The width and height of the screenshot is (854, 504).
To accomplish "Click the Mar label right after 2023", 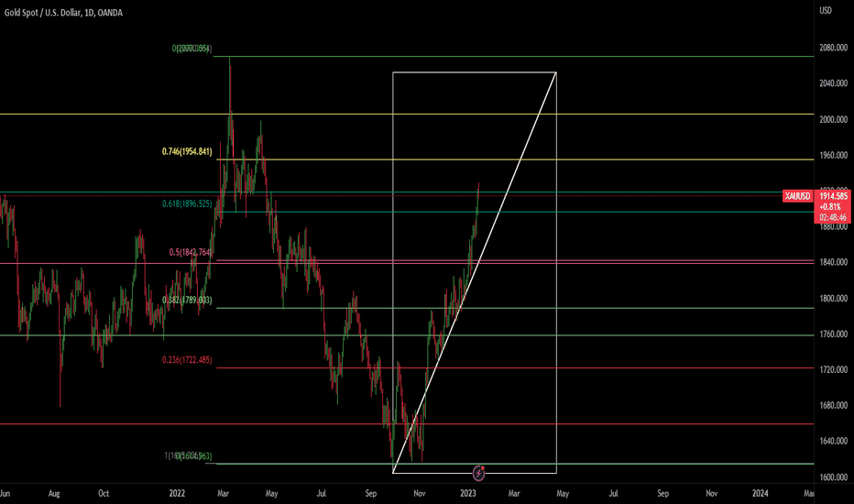I will tap(514, 493).
